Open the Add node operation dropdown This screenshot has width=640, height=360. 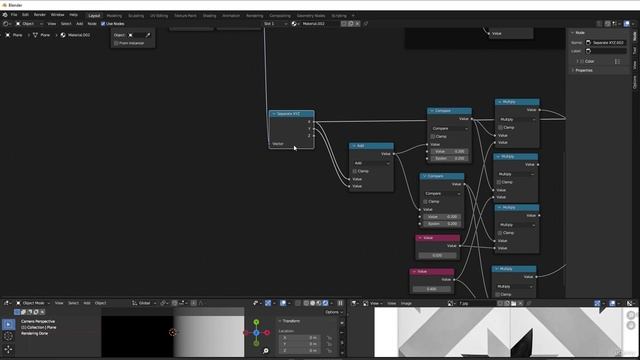(371, 163)
